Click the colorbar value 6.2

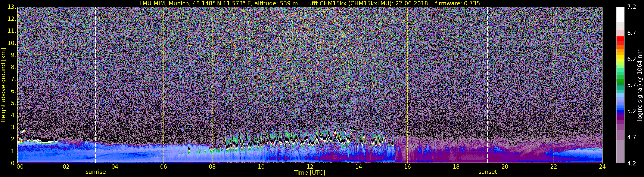pos(632,59)
